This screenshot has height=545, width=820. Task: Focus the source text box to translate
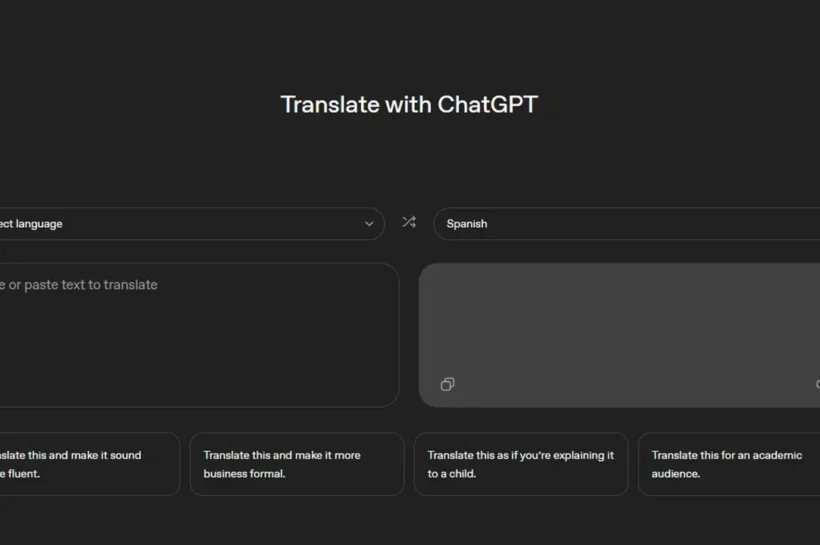200,330
